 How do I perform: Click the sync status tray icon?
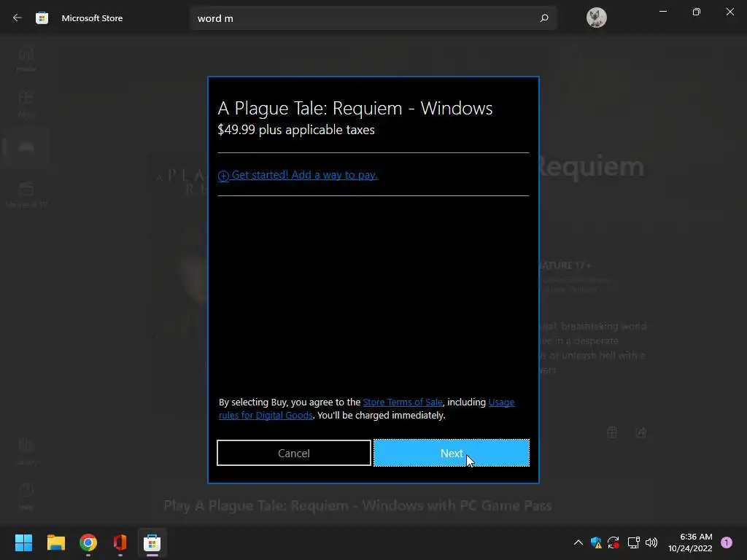click(614, 542)
